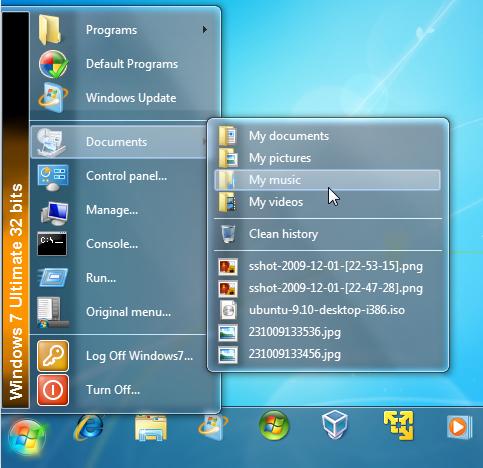Launch Internet Explorer from the taskbar
Viewport: 483px width, 468px height.
click(x=88, y=427)
